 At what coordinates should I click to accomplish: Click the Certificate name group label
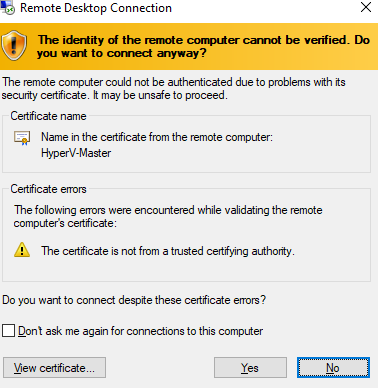point(48,116)
